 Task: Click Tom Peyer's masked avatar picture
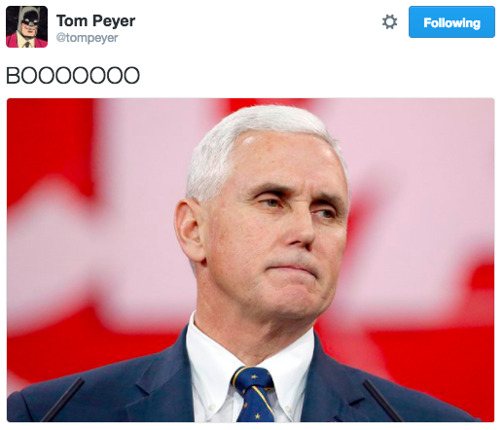pyautogui.click(x=26, y=26)
